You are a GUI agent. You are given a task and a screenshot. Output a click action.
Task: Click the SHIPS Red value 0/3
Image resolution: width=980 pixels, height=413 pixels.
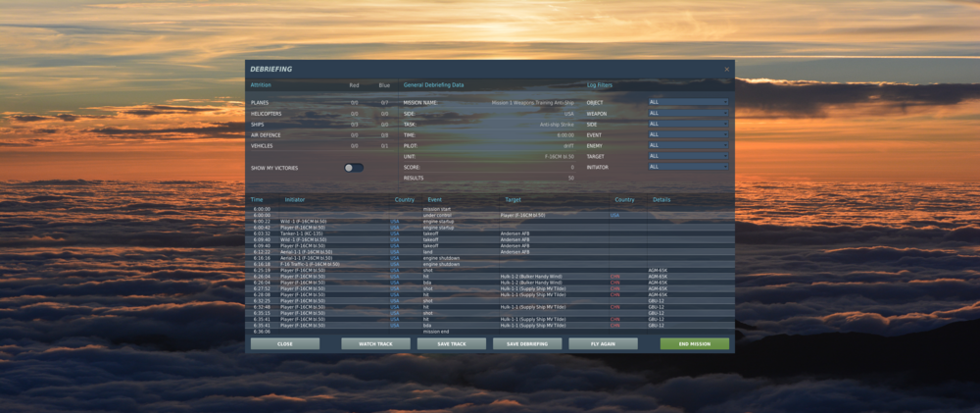[355, 125]
